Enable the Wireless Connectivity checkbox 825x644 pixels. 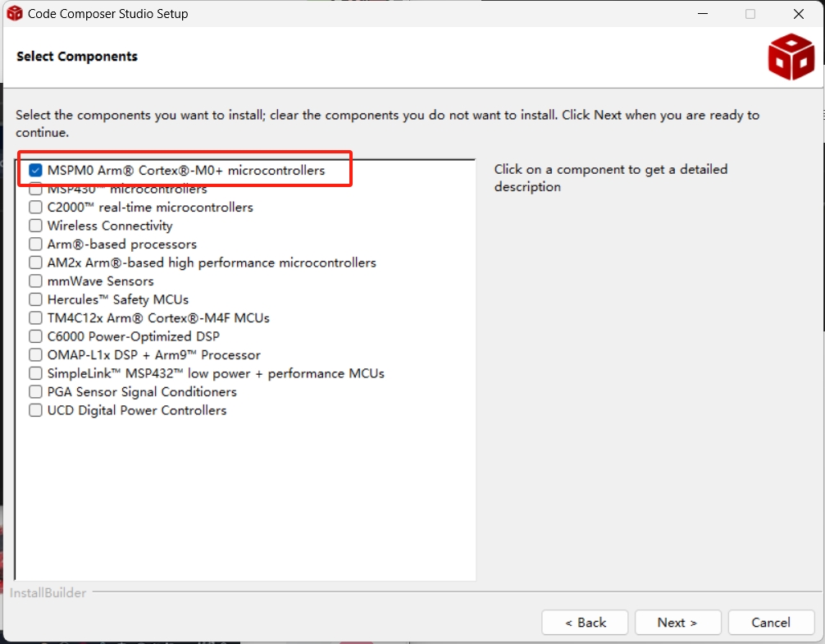coord(35,225)
